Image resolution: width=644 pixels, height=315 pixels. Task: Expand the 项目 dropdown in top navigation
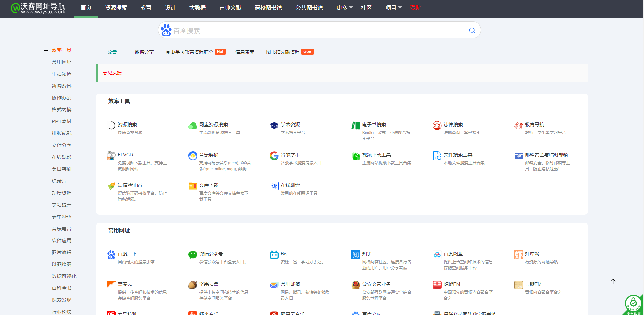click(x=393, y=7)
